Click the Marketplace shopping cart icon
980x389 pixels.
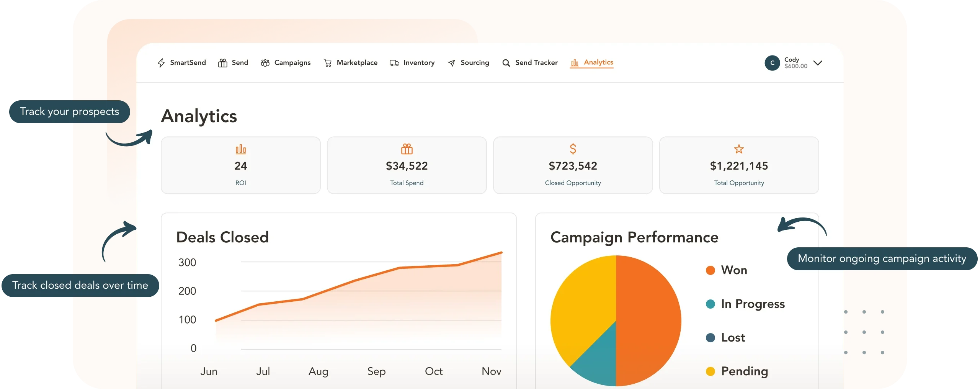pyautogui.click(x=328, y=63)
